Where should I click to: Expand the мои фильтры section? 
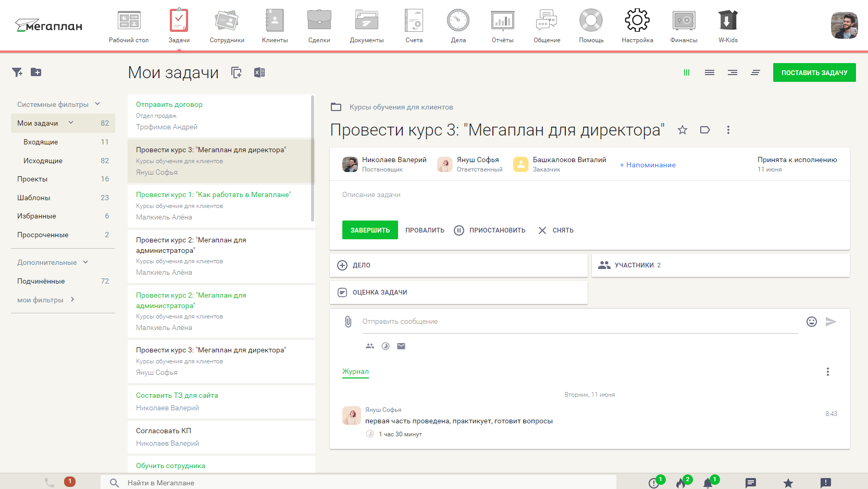72,299
